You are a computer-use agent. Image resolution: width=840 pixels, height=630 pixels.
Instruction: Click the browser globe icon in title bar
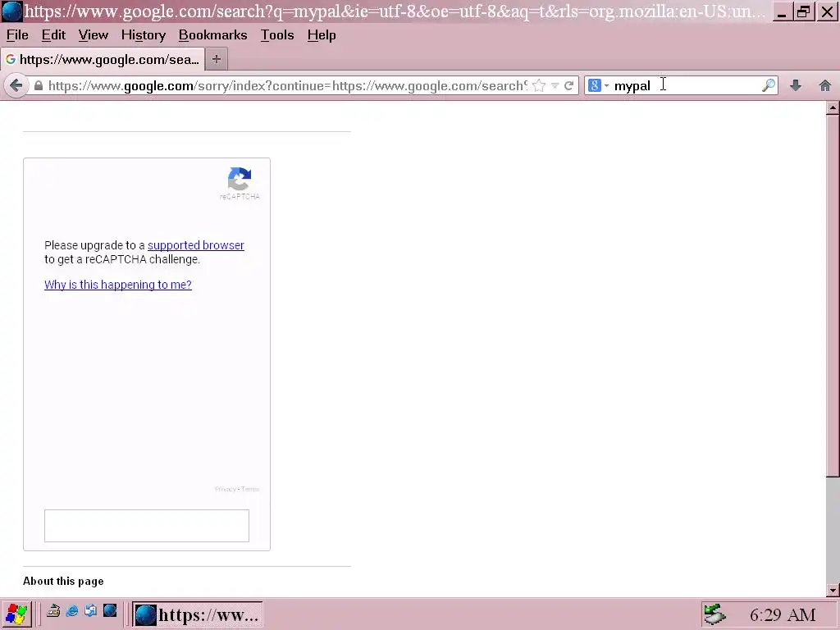click(11, 11)
